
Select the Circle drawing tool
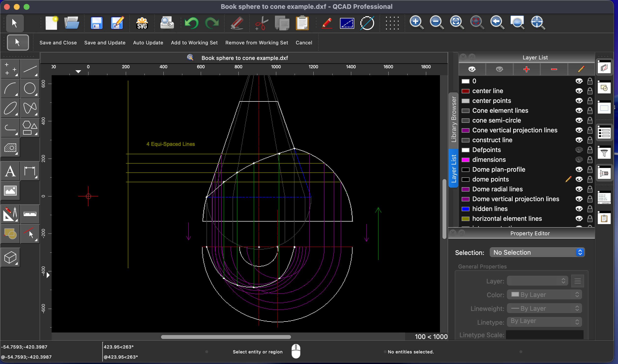point(30,88)
